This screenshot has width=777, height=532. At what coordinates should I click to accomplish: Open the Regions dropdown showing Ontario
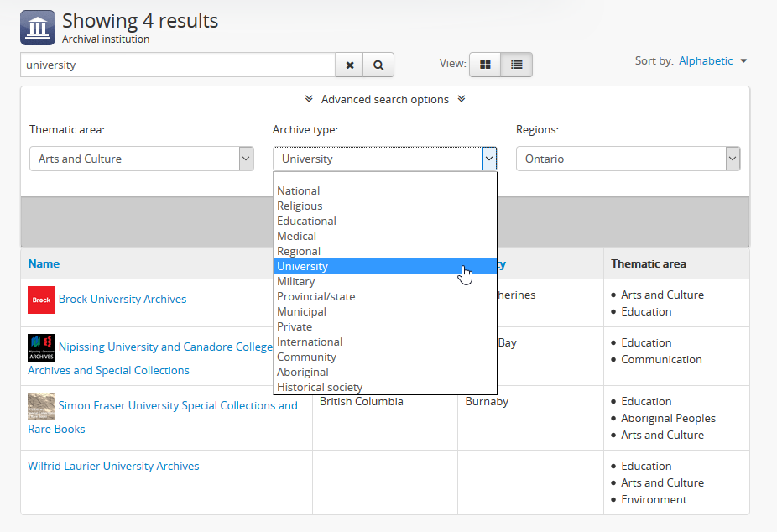tap(628, 159)
